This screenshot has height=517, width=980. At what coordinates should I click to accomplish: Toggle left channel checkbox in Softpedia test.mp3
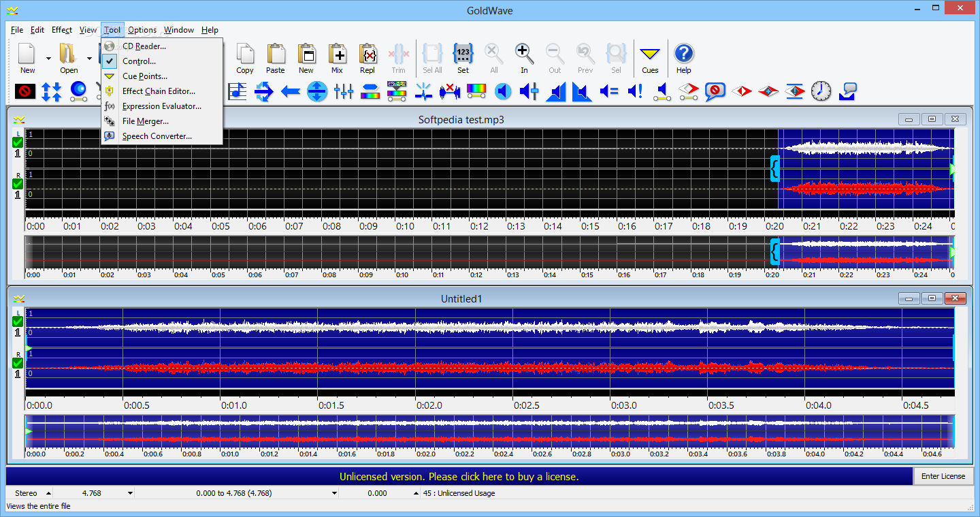18,142
